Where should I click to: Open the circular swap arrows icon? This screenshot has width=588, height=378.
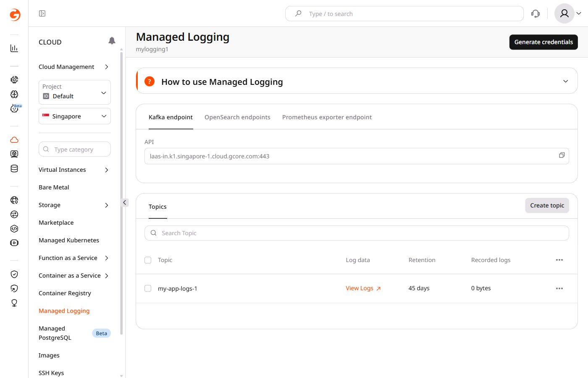14,214
